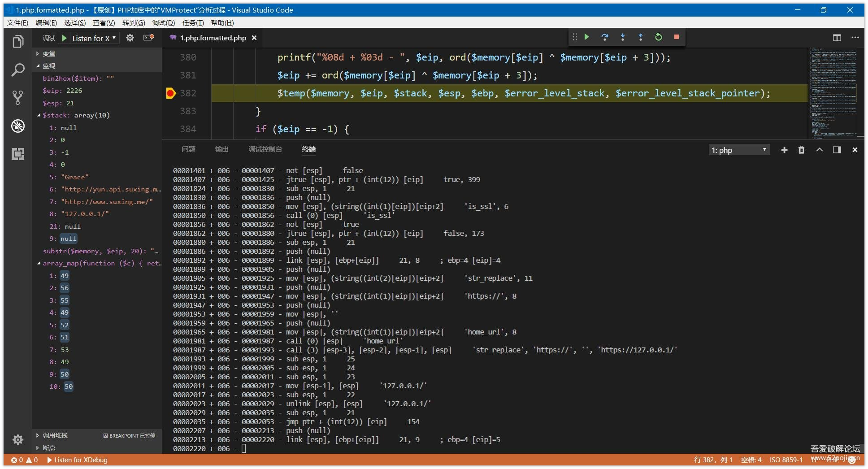Switch to the 调试控制台 panel tab

tap(265, 149)
